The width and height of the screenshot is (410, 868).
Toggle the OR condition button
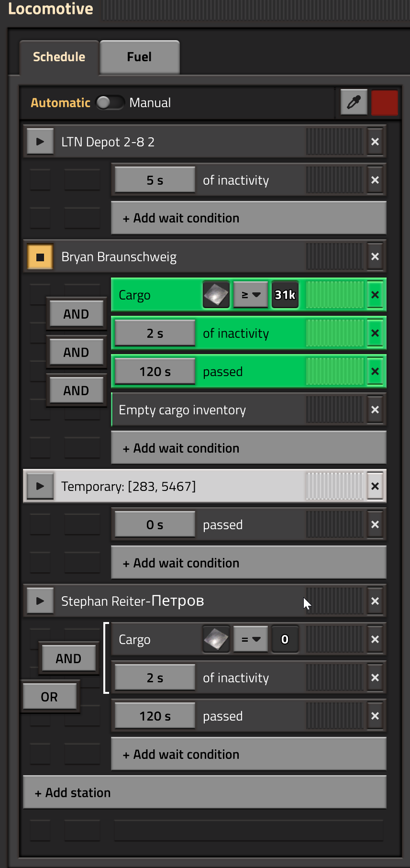coord(49,697)
